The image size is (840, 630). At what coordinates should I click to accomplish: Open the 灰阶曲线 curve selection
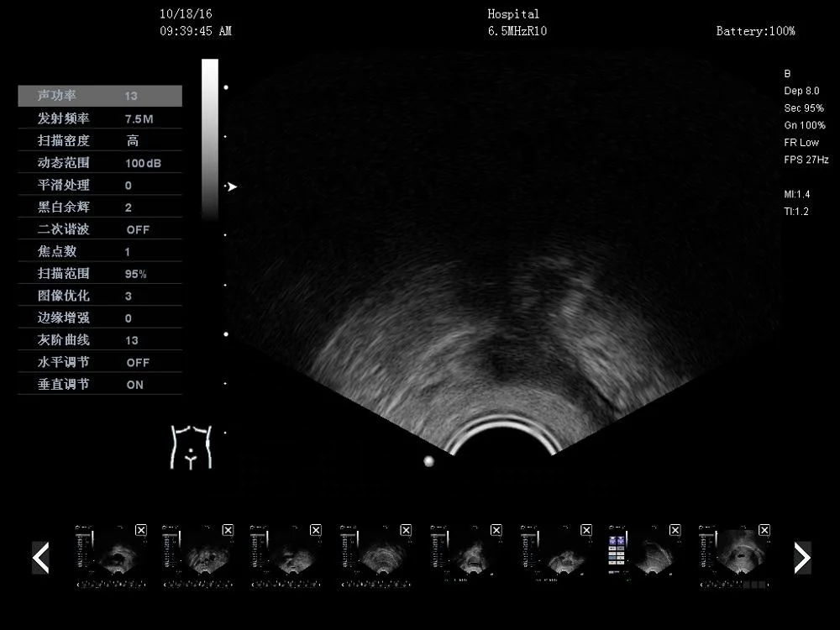click(x=99, y=339)
